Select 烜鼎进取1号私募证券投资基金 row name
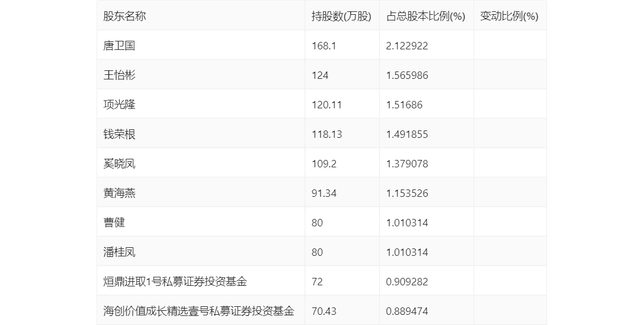This screenshot has width=644, height=325. click(175, 282)
